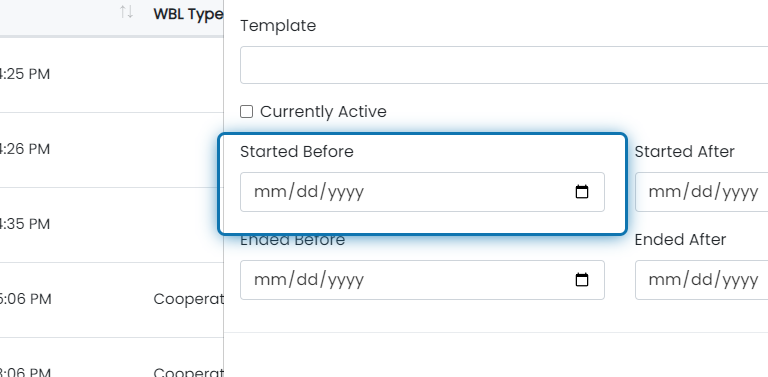Select the table row showing 4:26 PM
The width and height of the screenshot is (768, 377).
pos(112,150)
